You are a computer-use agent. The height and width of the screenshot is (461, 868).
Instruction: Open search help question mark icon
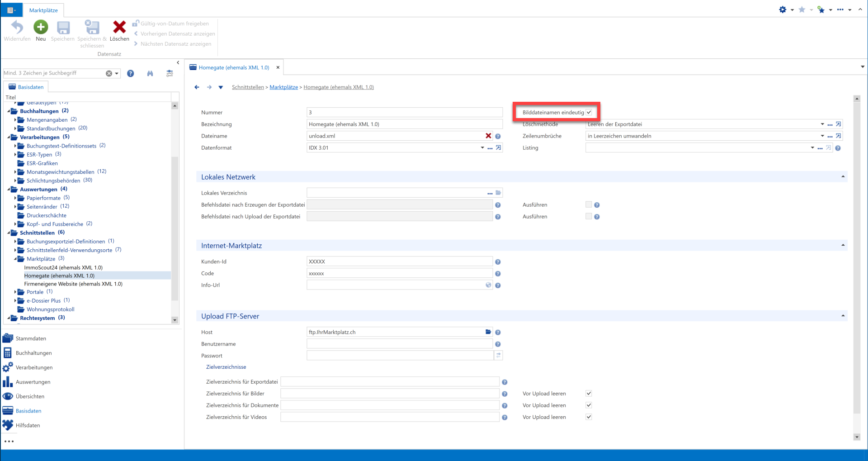(x=131, y=73)
